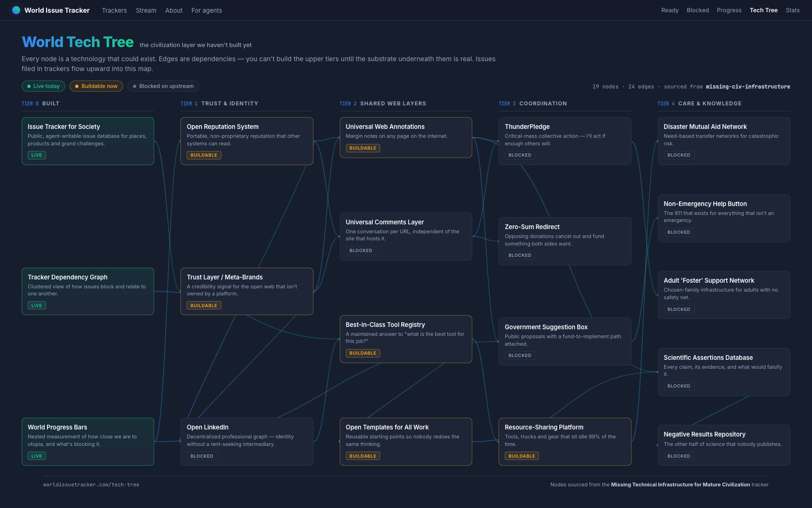The width and height of the screenshot is (812, 508).
Task: Switch to the Progress view
Action: pos(729,10)
